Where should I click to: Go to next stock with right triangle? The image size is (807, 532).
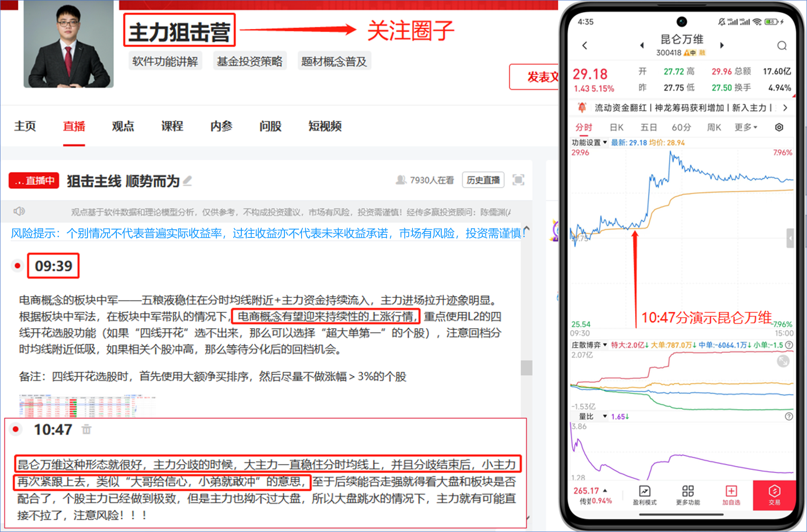coord(722,45)
